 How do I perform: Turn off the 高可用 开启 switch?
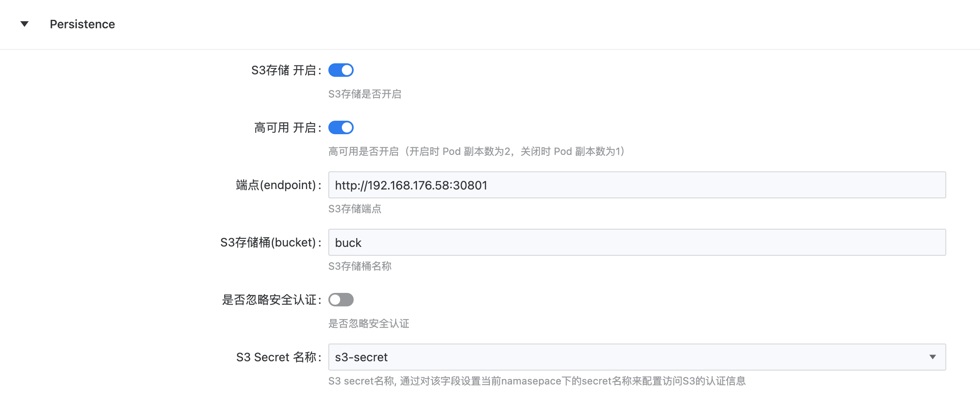[x=341, y=127]
